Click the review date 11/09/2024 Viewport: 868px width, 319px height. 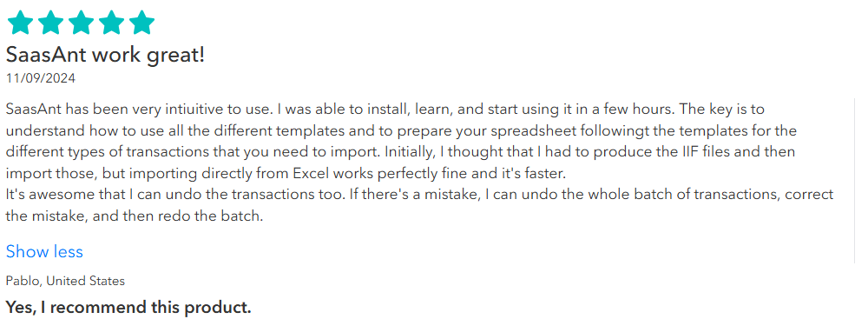[41, 78]
